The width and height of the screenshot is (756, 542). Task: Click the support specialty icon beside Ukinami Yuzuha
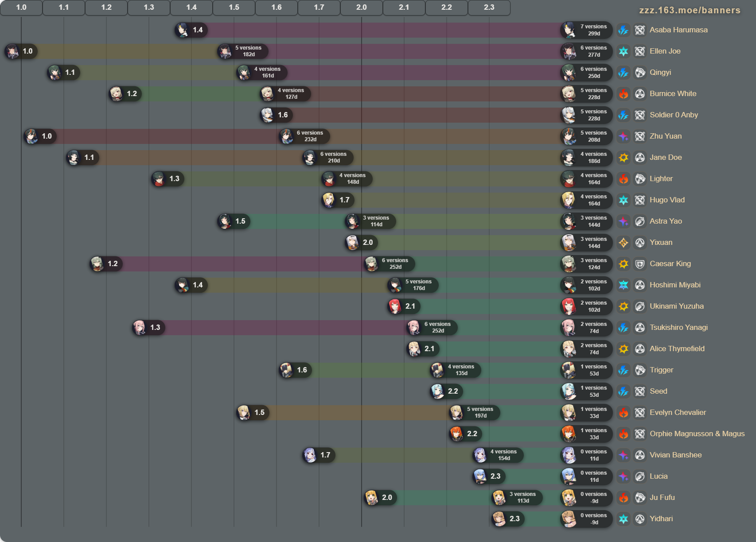640,306
